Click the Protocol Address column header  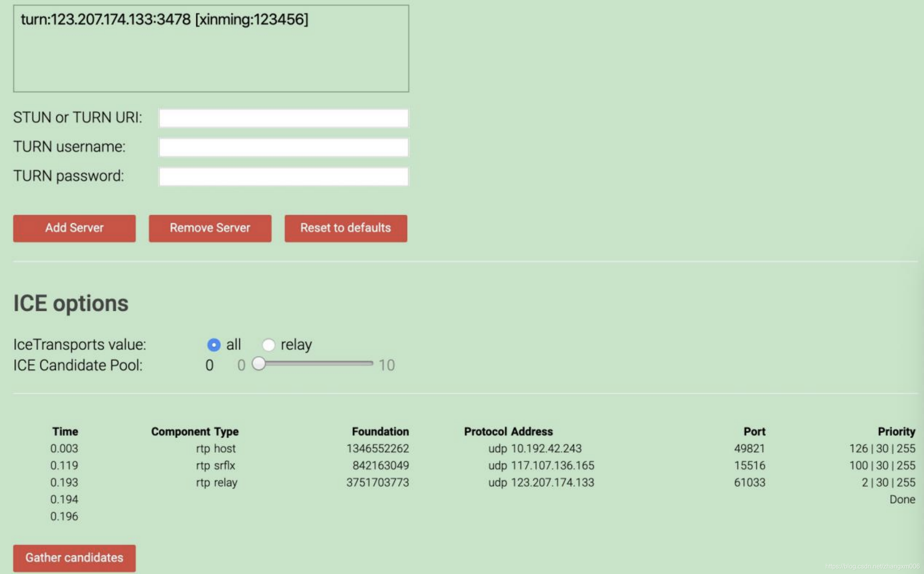click(508, 431)
